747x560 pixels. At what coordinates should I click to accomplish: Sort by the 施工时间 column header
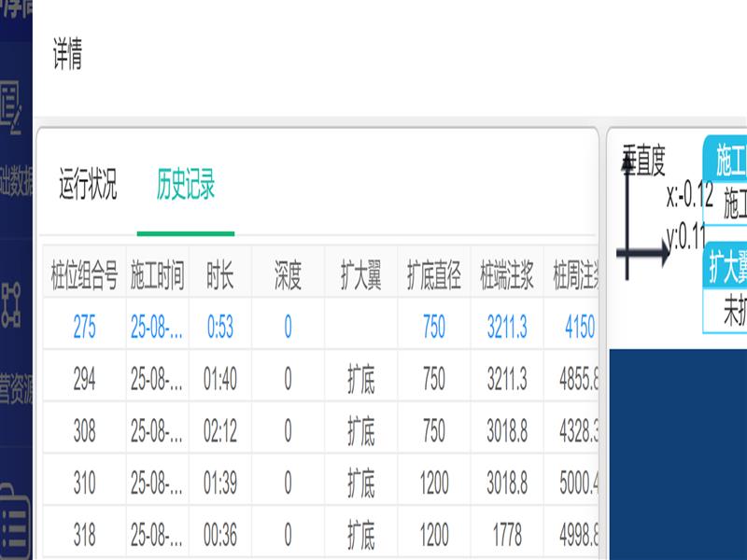(157, 275)
